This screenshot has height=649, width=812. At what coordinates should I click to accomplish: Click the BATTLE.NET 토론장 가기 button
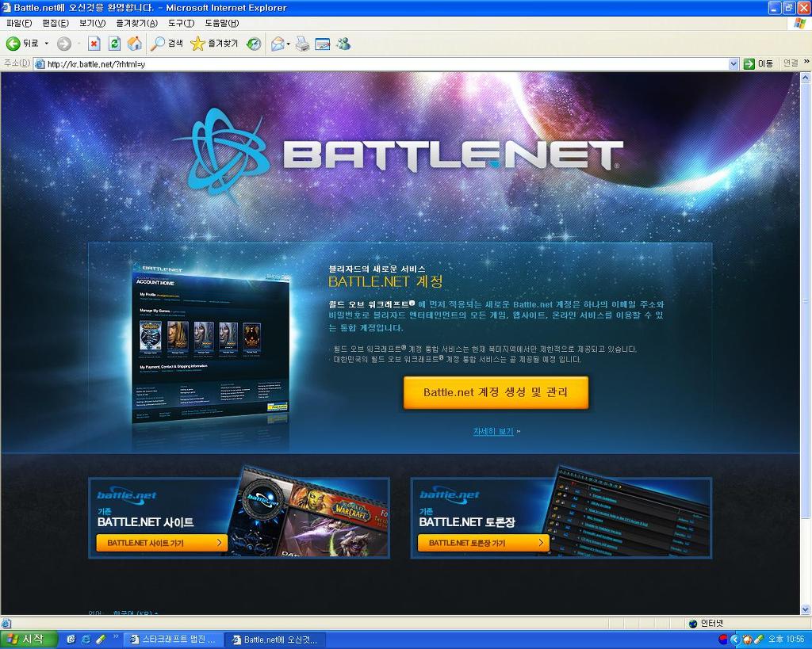point(483,543)
